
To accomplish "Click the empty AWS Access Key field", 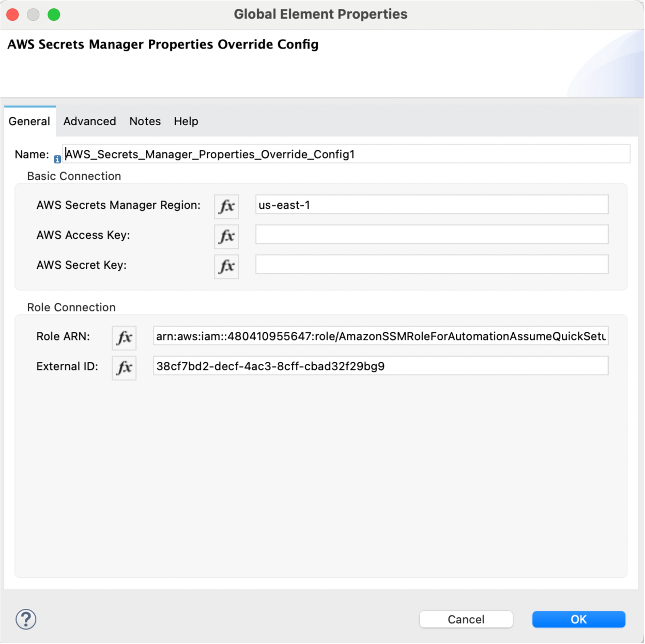I will (x=432, y=234).
